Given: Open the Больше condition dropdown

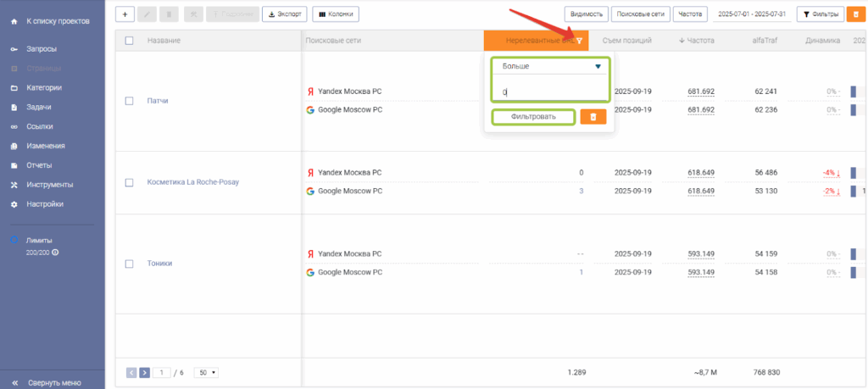Looking at the screenshot, I should point(549,66).
